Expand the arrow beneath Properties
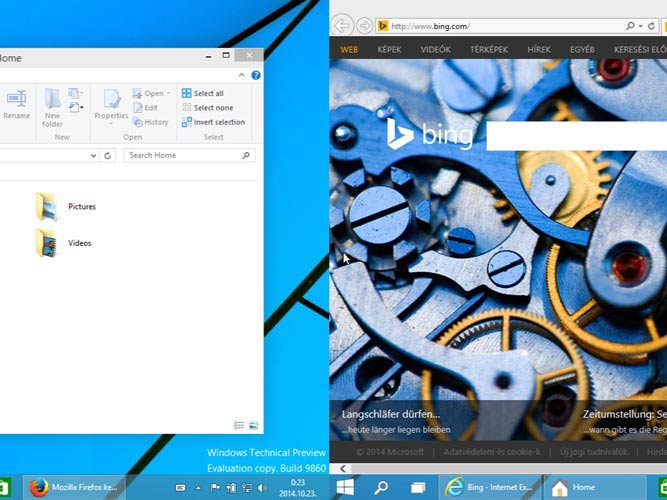Image resolution: width=667 pixels, height=500 pixels. click(x=111, y=123)
